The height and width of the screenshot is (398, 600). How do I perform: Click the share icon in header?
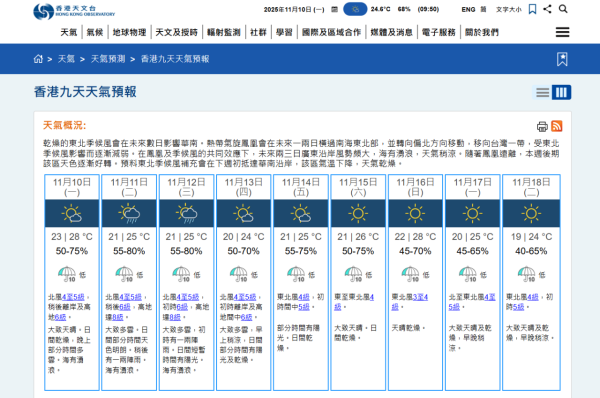click(547, 9)
